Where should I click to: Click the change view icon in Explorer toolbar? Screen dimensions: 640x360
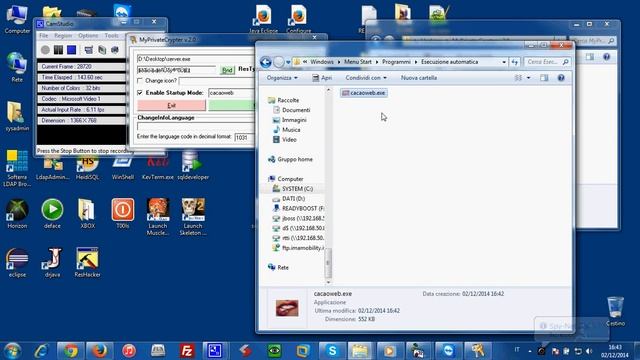tap(518, 78)
